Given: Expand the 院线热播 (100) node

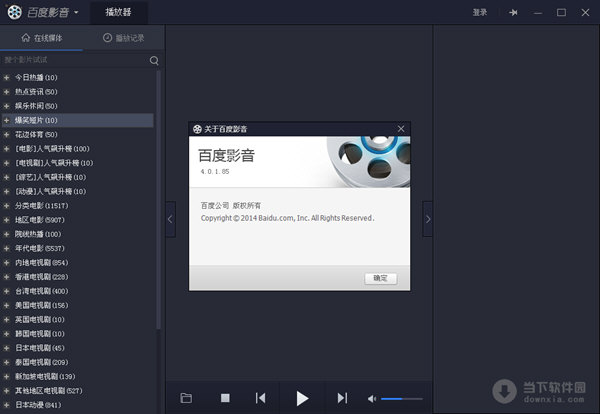Looking at the screenshot, I should [x=7, y=234].
